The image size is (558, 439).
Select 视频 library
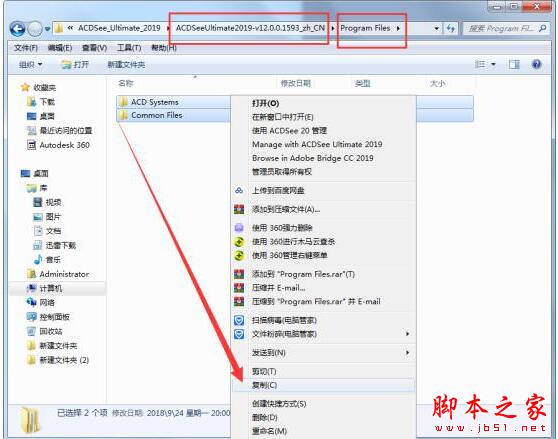pos(47,202)
